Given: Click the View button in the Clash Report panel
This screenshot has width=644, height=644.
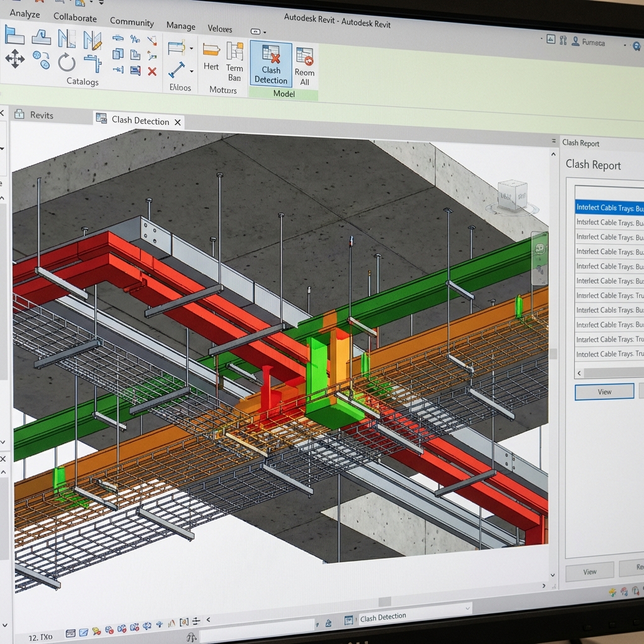Looking at the screenshot, I should [x=604, y=391].
